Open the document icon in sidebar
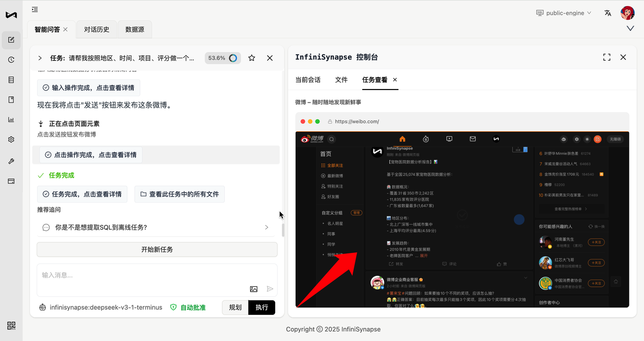 point(11,100)
